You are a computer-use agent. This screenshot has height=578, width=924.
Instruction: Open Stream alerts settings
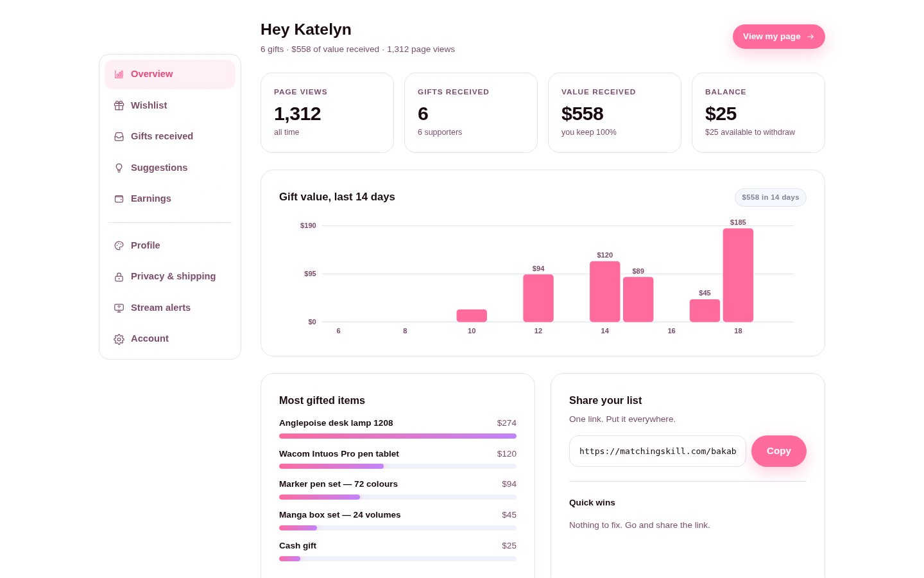(170, 308)
